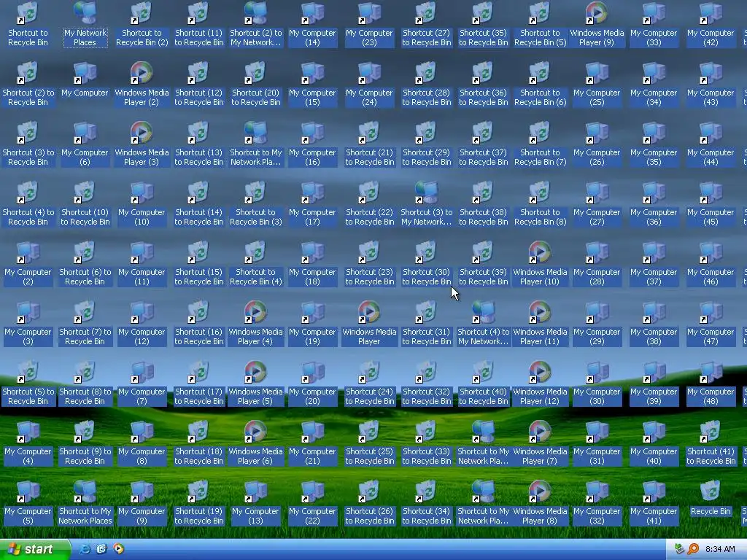The height and width of the screenshot is (560, 747).
Task: Select Windows Media Player (11) icon
Action: point(540,323)
